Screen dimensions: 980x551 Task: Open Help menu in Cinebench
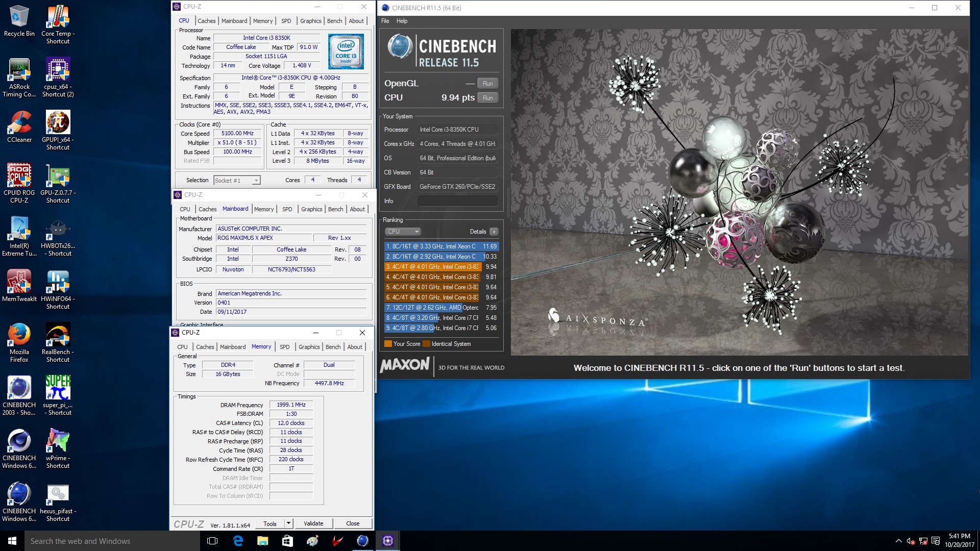click(402, 21)
